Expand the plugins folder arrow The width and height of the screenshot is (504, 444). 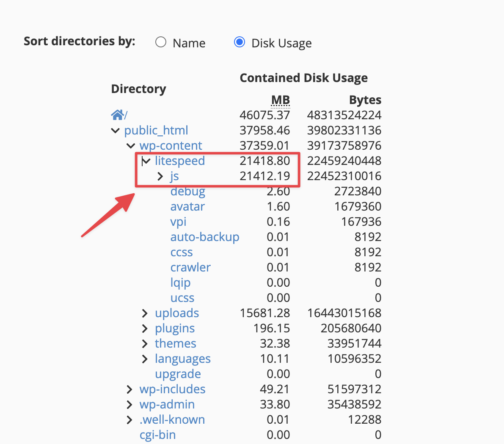(145, 329)
